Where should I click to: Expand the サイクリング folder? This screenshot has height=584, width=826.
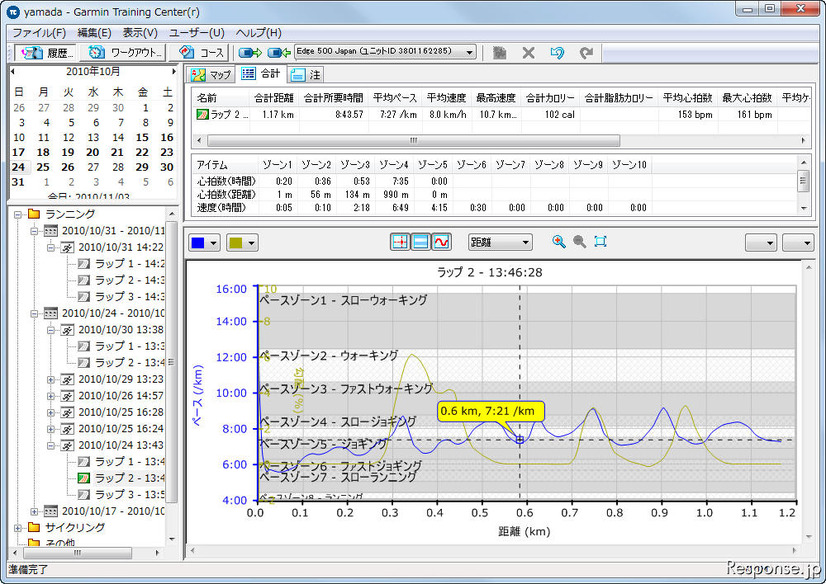point(18,527)
